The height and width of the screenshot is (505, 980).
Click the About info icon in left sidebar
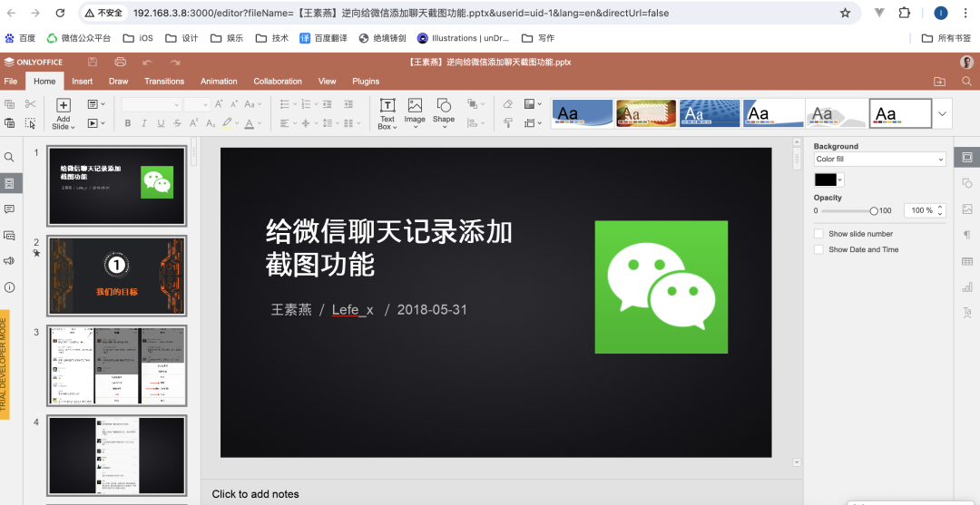pos(9,287)
